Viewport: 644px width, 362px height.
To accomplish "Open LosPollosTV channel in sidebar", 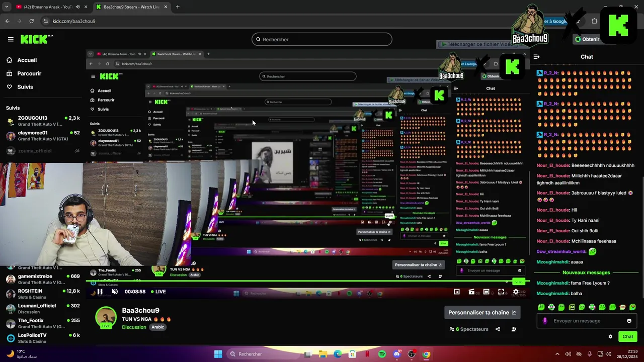I will pyautogui.click(x=43, y=338).
